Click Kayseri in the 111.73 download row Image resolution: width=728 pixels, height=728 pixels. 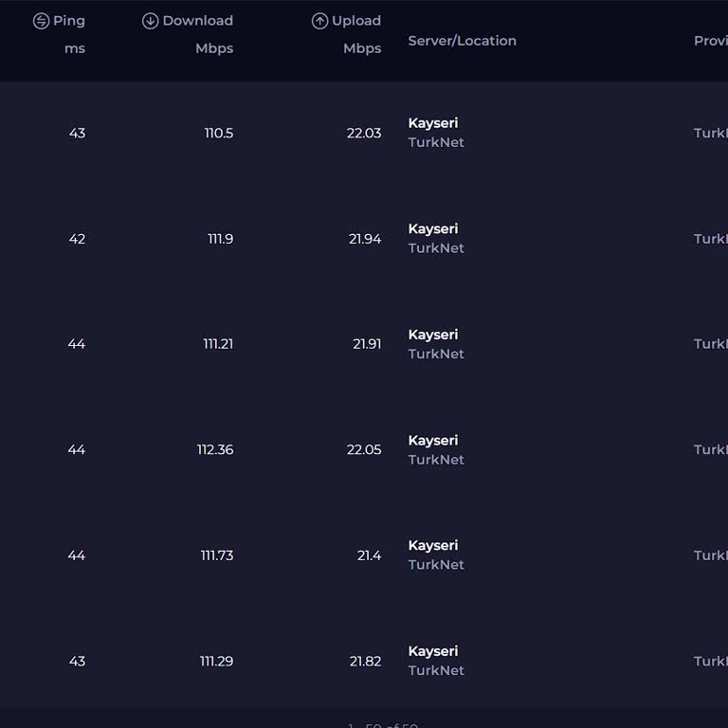[433, 546]
